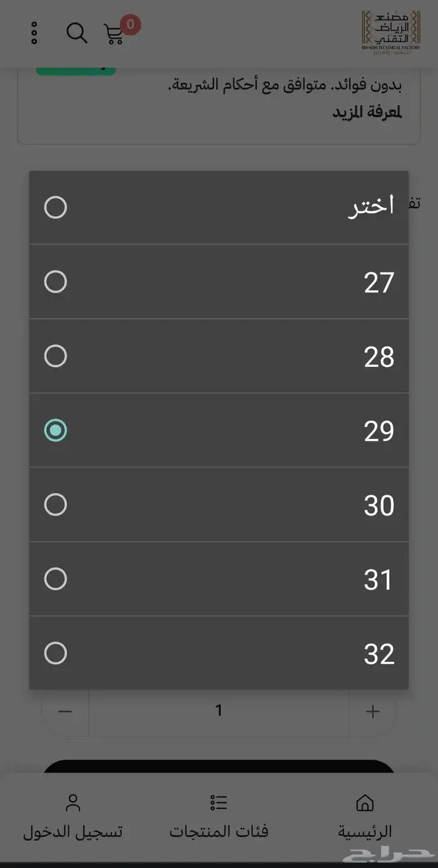Open the تسجيل الدخول tab
The image size is (438, 868).
(73, 832)
